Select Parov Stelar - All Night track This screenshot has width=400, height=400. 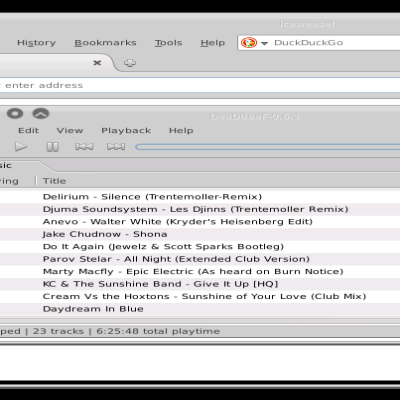click(x=200, y=259)
